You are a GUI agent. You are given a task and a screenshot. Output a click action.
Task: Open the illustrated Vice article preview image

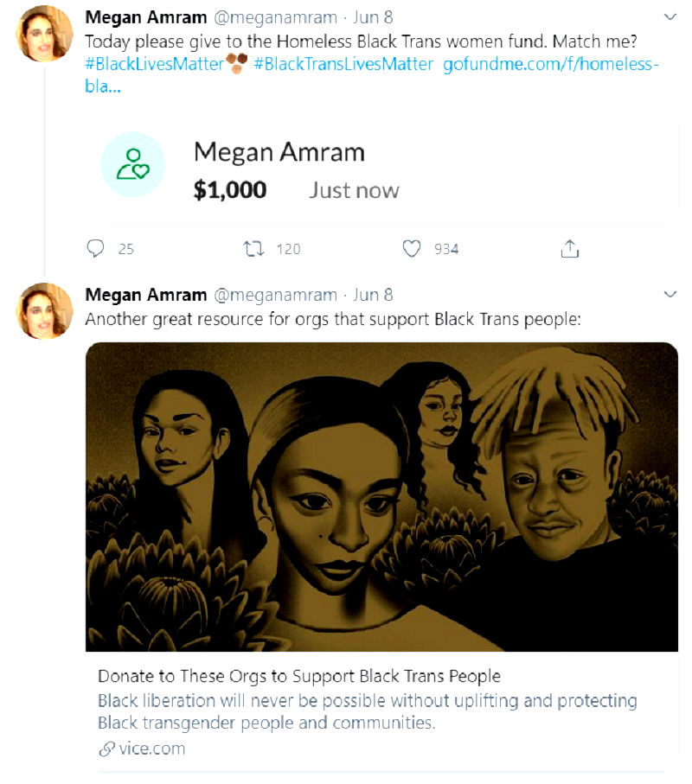click(381, 496)
